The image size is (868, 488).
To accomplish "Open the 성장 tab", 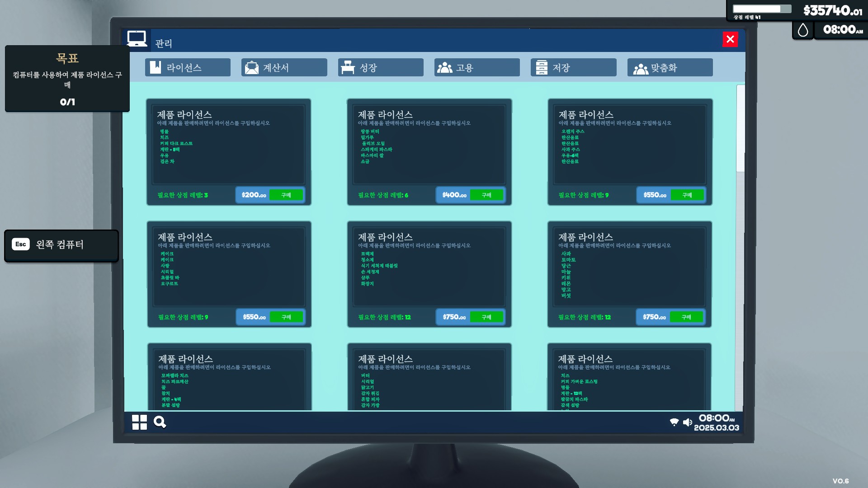I will [x=381, y=67].
